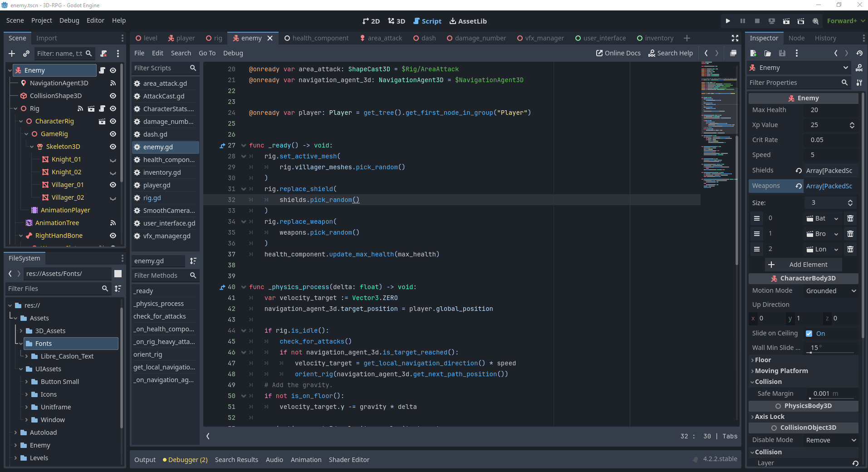Open Inspector object history list

tap(859, 53)
